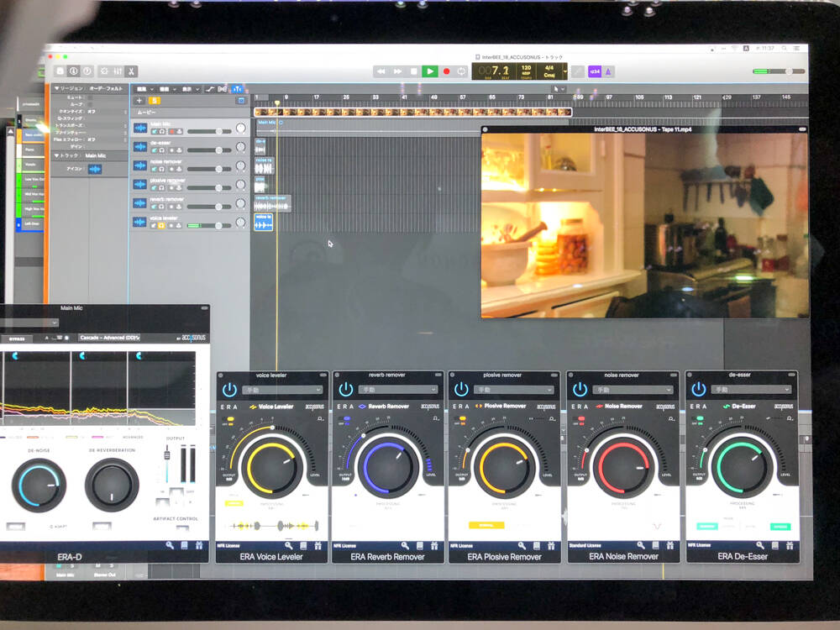Image resolution: width=840 pixels, height=630 pixels.
Task: Open the Cascade - Advanced preset selector in ERA-D
Action: coord(109,338)
